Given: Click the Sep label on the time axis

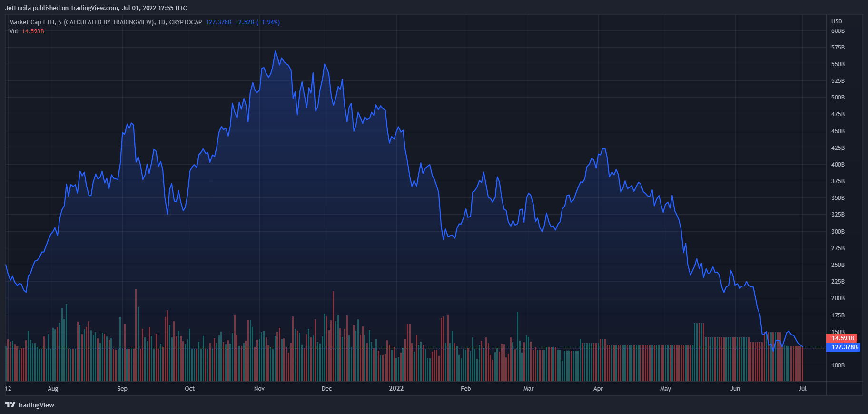Looking at the screenshot, I should (x=122, y=389).
